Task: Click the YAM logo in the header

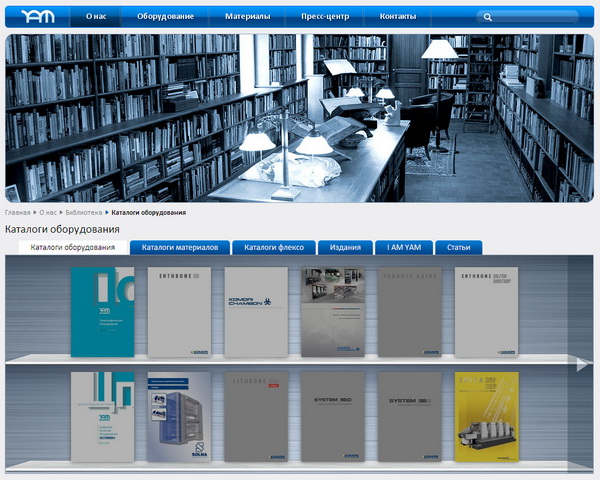Action: coord(37,16)
